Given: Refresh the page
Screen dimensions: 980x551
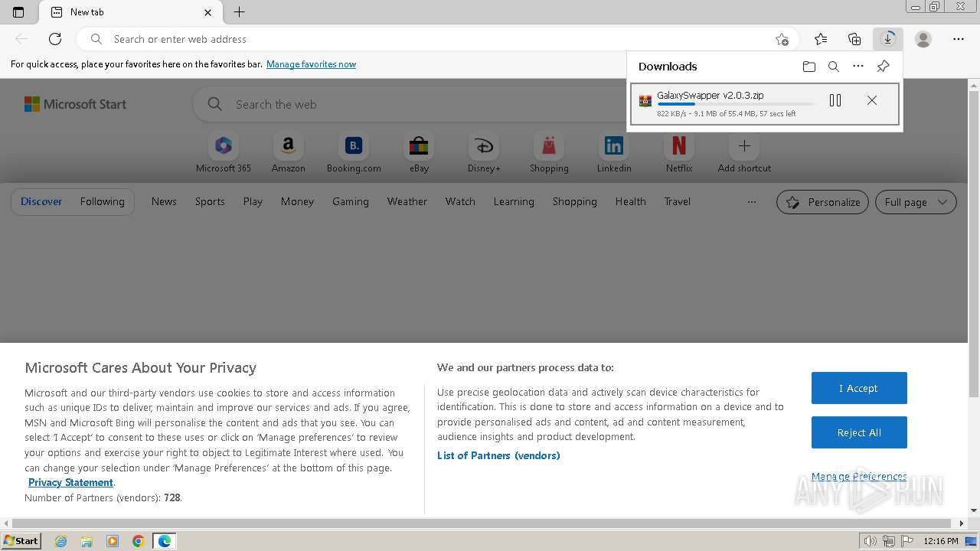Looking at the screenshot, I should [x=55, y=39].
